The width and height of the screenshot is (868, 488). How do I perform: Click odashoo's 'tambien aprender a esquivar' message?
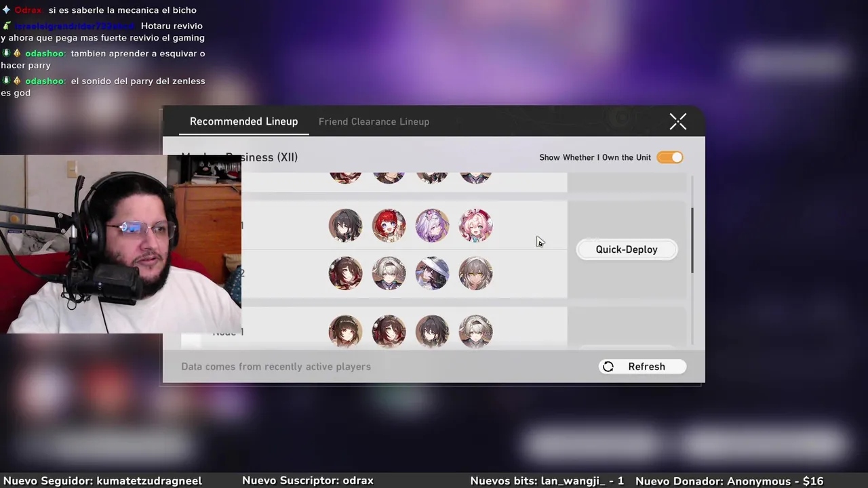pyautogui.click(x=103, y=60)
